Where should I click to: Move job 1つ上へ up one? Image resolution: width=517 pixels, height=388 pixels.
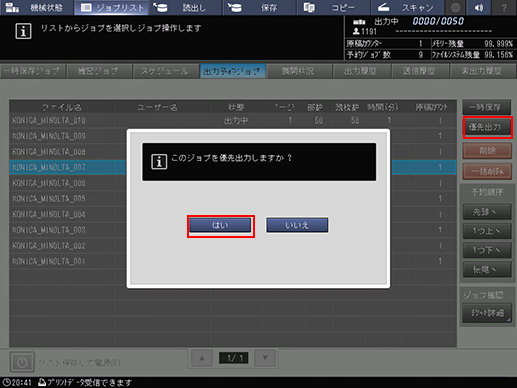click(487, 231)
